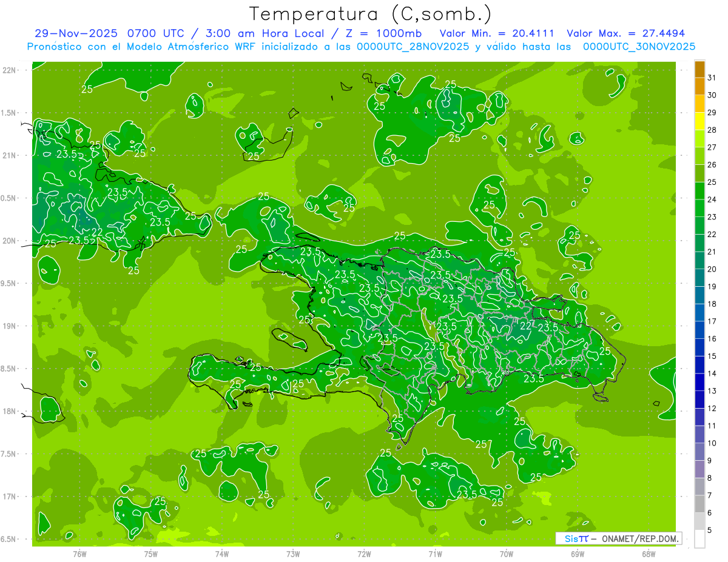This screenshot has height=562, width=728.
Task: Click the "70W" longitude axis label
Action: tap(507, 554)
